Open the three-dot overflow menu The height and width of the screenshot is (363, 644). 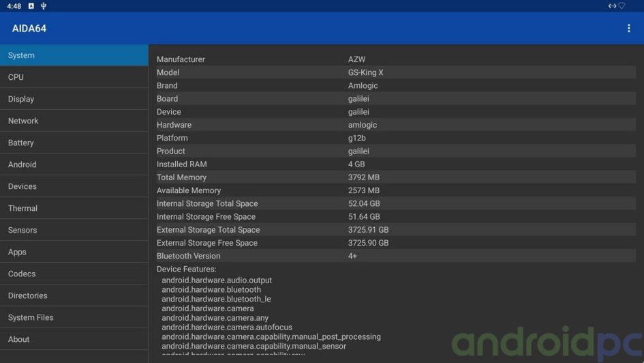click(628, 28)
